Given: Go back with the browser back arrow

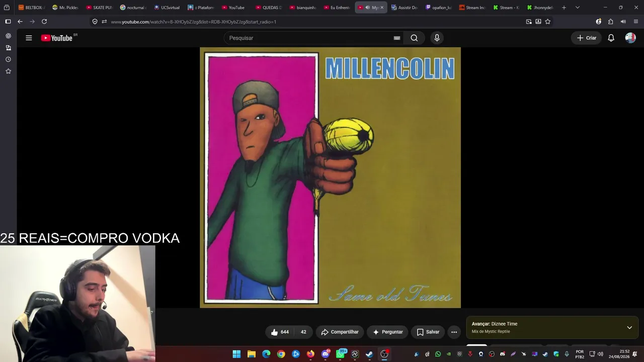Looking at the screenshot, I should (20, 22).
